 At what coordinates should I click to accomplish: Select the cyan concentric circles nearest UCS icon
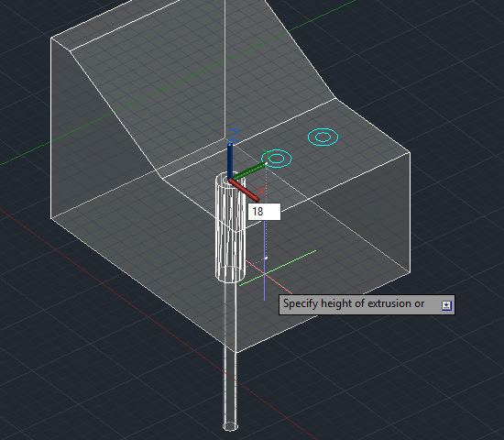(277, 159)
